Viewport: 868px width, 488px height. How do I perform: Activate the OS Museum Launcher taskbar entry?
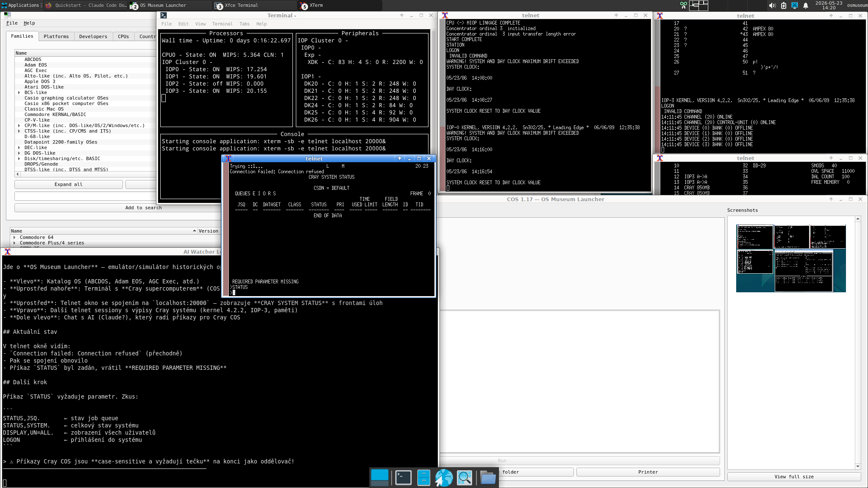pyautogui.click(x=170, y=5)
